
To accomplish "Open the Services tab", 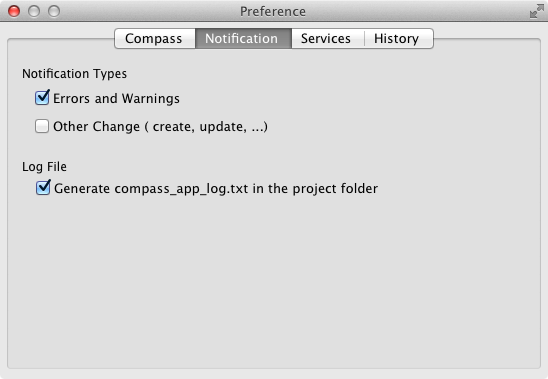I will tap(327, 38).
